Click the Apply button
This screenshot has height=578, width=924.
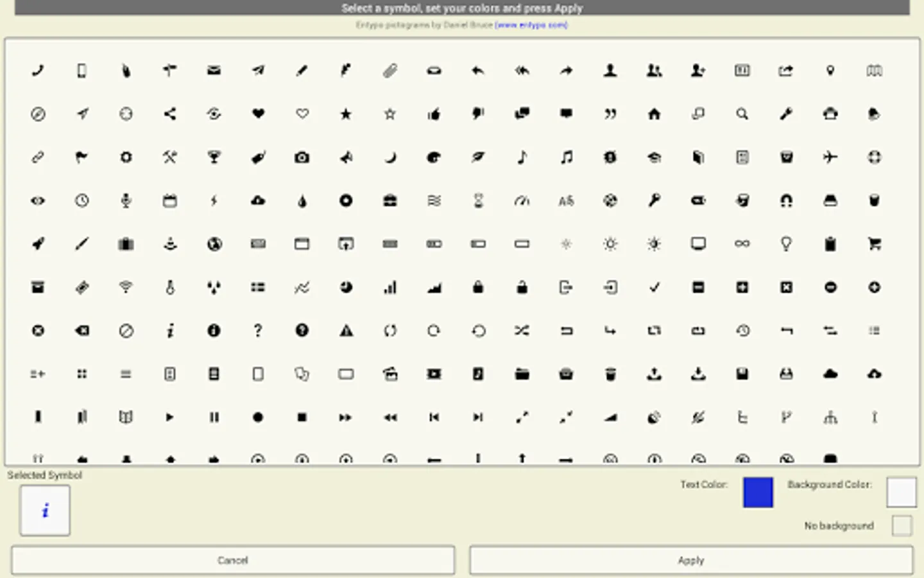point(691,560)
